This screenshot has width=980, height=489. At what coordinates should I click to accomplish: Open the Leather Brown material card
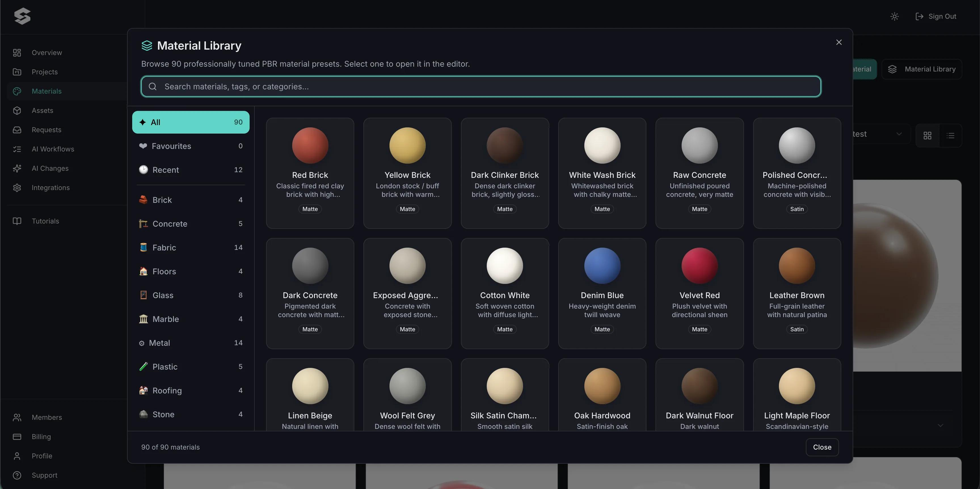point(797,293)
